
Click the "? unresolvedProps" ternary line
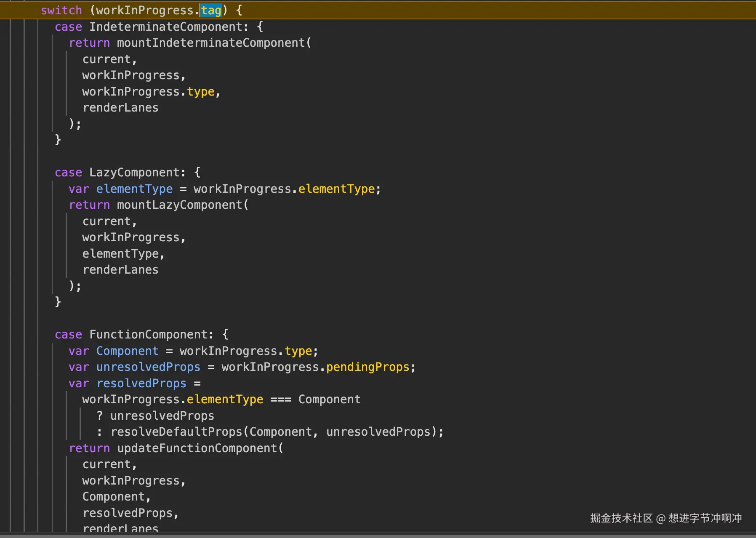coord(155,415)
